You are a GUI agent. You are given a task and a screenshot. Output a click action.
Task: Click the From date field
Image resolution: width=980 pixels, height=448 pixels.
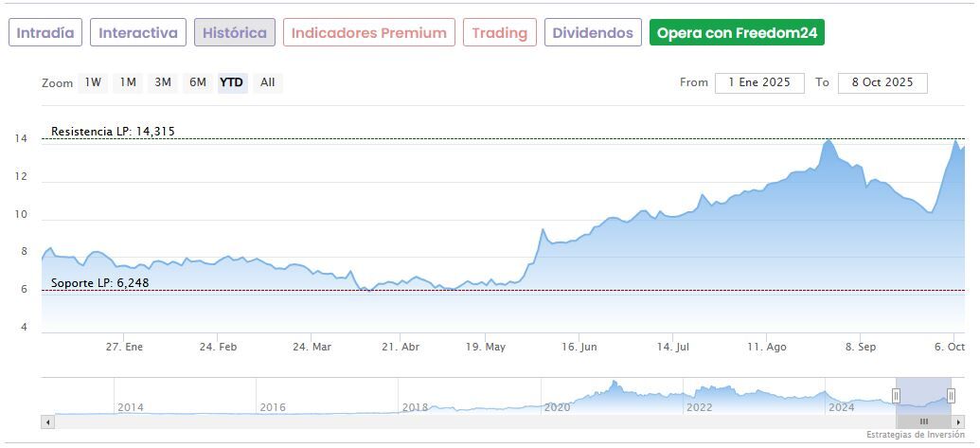[759, 82]
